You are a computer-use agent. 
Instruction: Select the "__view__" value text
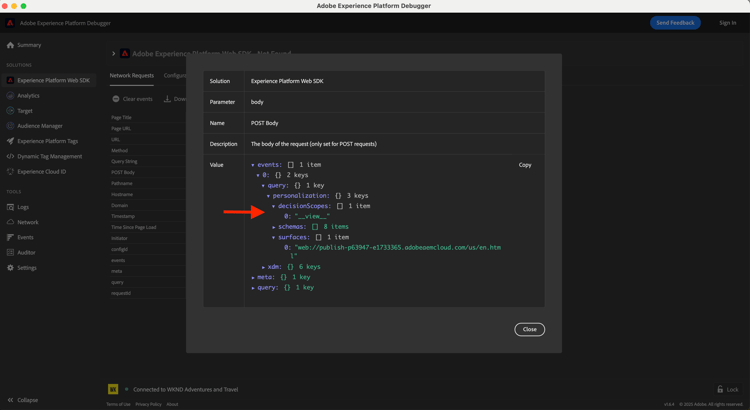click(312, 217)
